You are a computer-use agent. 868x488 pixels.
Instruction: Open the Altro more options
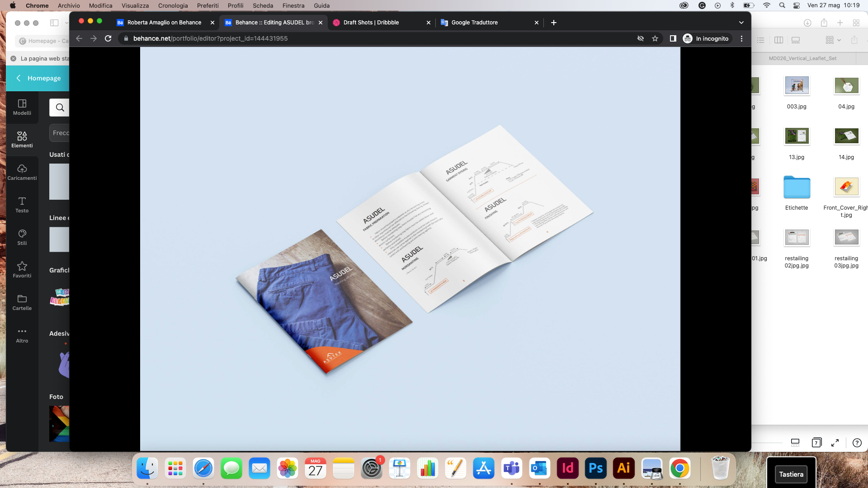(22, 335)
